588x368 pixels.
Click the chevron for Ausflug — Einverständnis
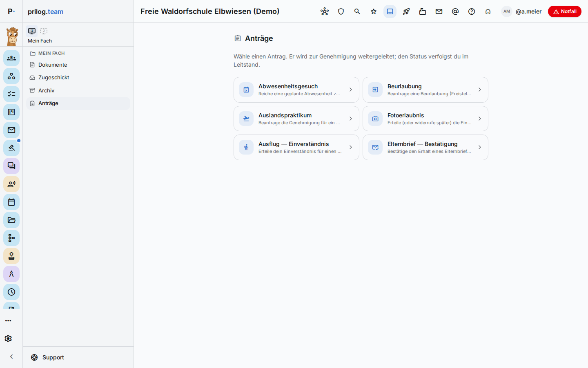[x=351, y=147]
